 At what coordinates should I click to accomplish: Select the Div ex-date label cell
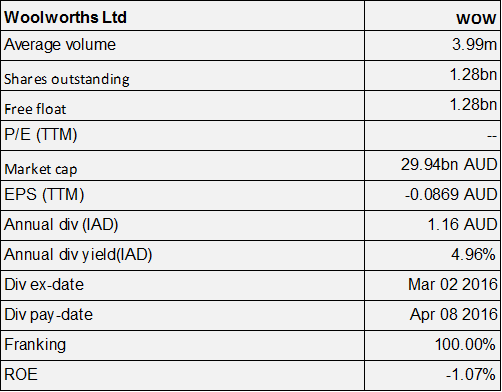pyautogui.click(x=182, y=285)
